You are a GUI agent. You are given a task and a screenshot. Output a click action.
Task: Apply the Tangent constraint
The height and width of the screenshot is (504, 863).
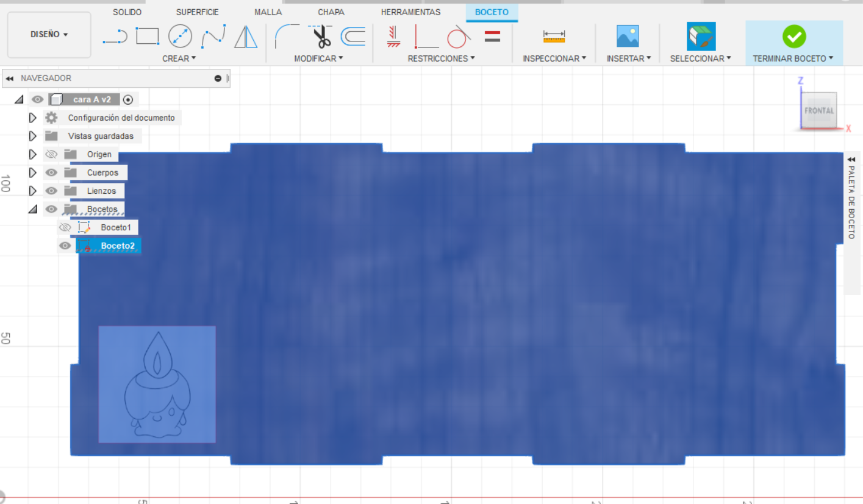(459, 37)
